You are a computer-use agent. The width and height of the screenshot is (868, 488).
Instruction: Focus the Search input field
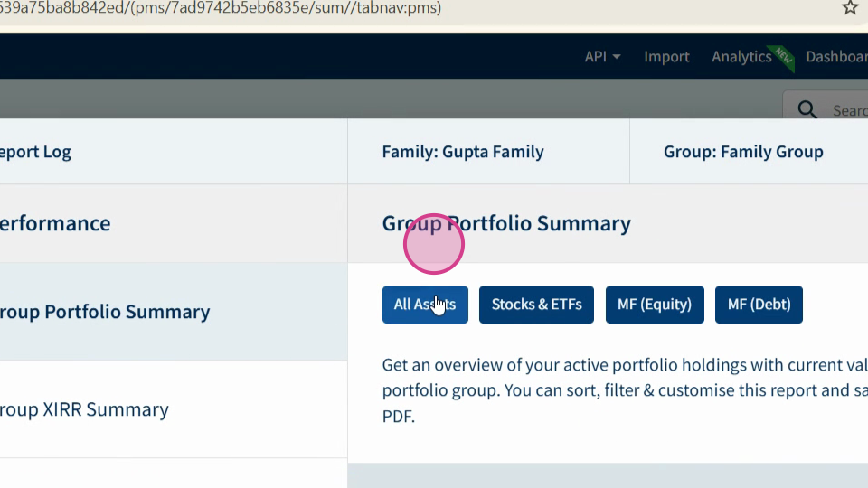tap(849, 110)
